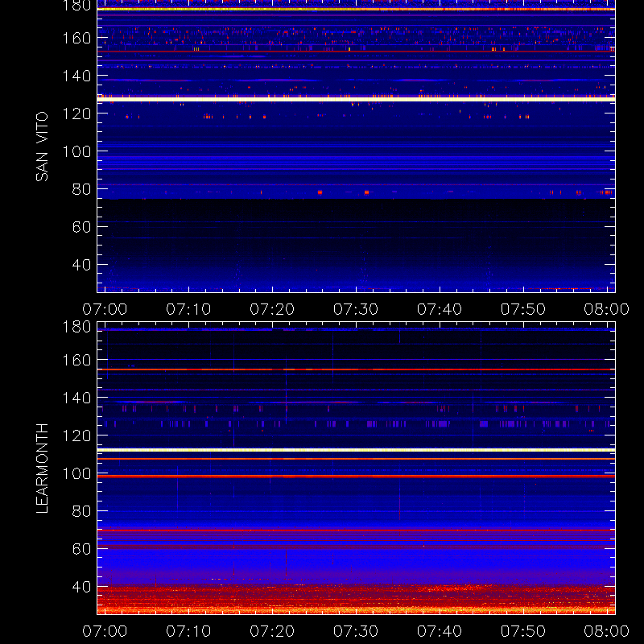Click 07:10 time label under Learmonth plot
Image resolution: width=644 pixels, height=644 pixels.
pos(188,631)
